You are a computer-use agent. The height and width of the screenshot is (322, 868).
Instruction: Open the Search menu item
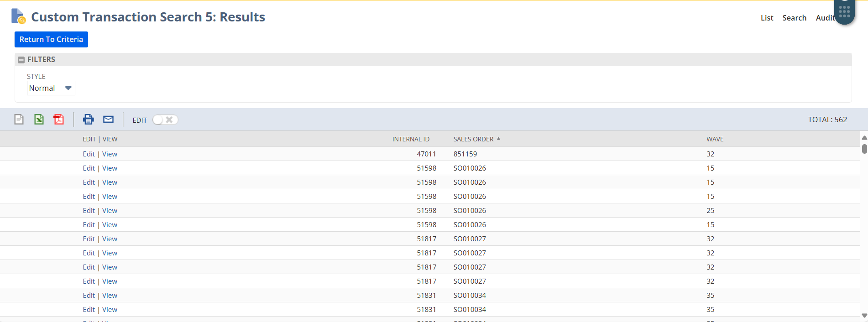point(794,18)
